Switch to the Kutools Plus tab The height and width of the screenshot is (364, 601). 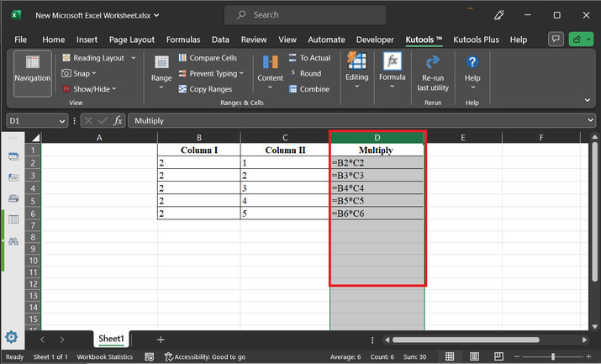click(476, 40)
